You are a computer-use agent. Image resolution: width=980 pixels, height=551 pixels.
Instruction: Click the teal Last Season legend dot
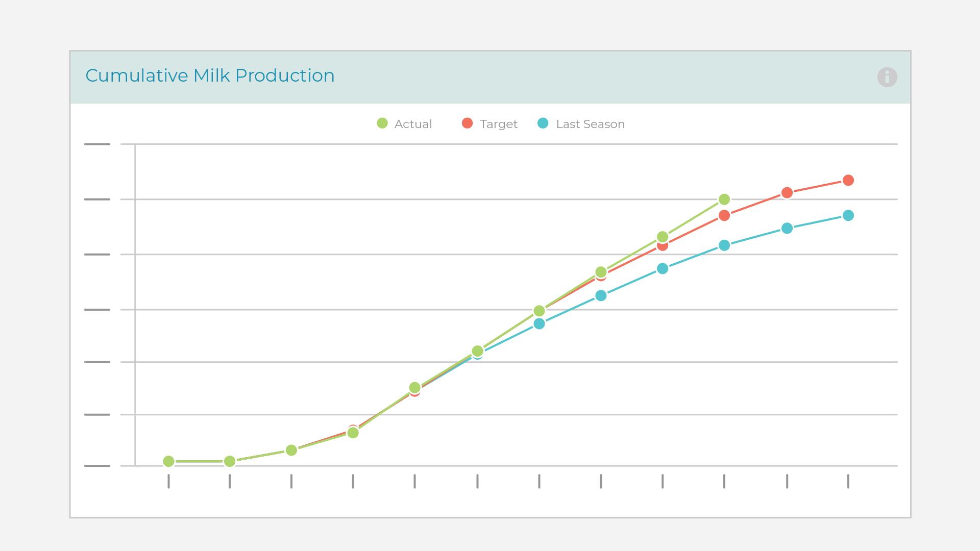[543, 123]
